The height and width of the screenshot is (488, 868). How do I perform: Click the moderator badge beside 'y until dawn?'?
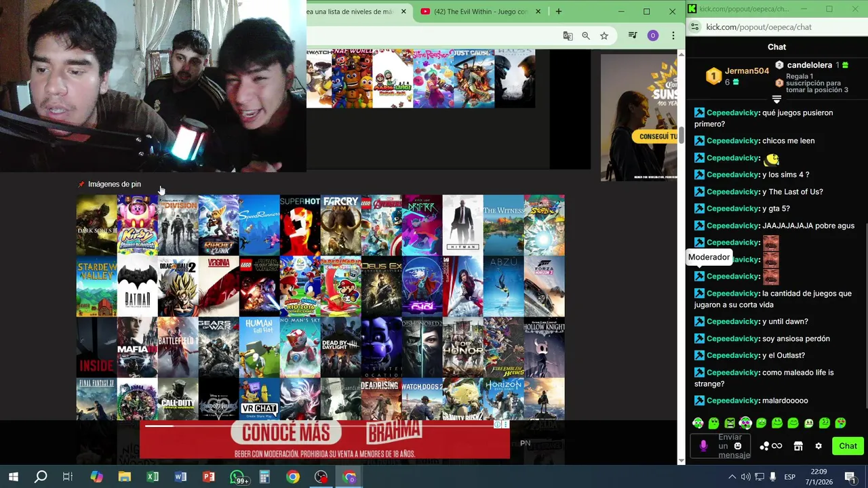tap(699, 321)
